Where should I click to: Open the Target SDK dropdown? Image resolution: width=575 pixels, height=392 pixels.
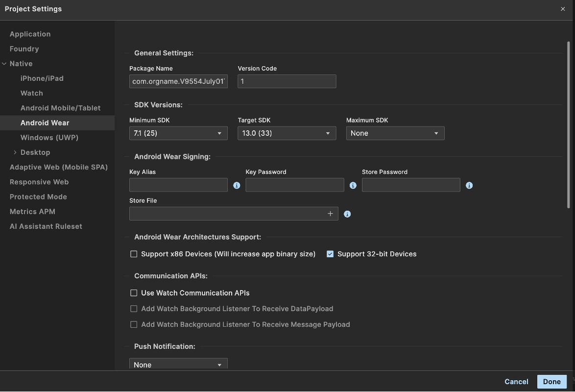(287, 133)
